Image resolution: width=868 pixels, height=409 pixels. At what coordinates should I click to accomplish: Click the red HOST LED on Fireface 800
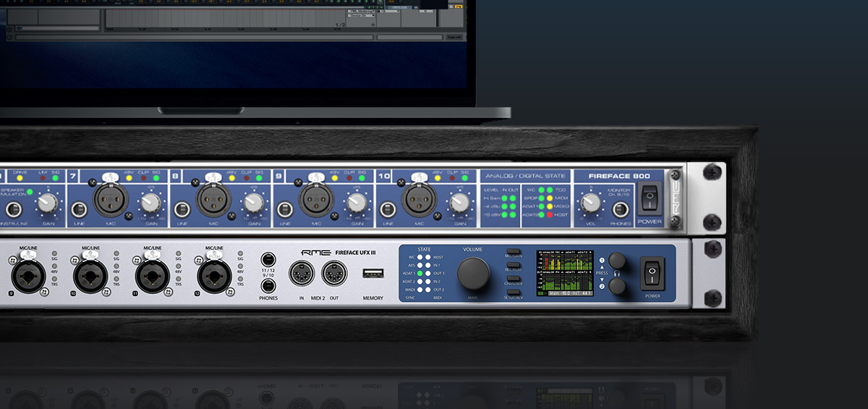tap(551, 215)
